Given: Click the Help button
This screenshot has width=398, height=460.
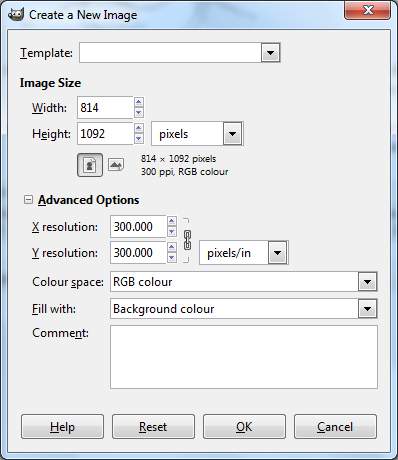Looking at the screenshot, I should 62,427.
